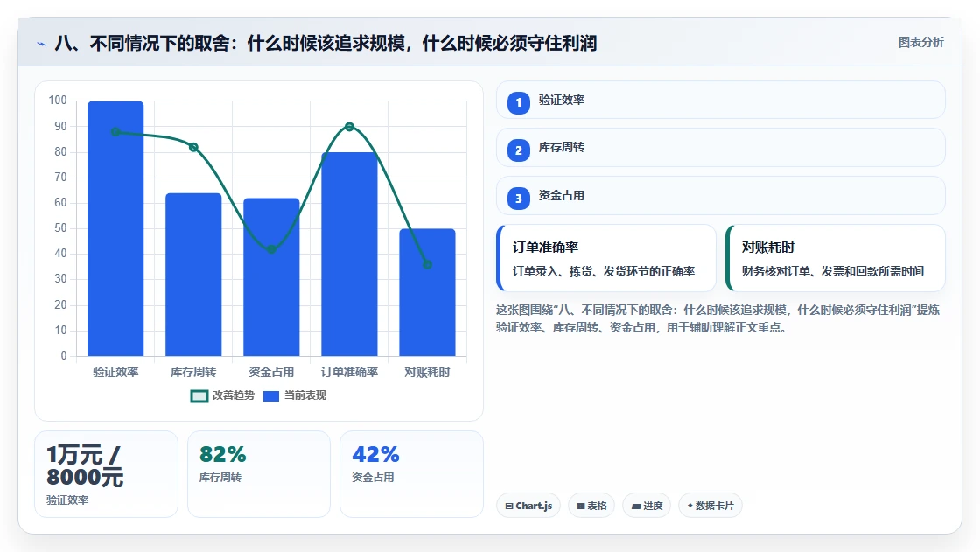Click the summary paragraph starting 这张图围绕

click(x=717, y=318)
